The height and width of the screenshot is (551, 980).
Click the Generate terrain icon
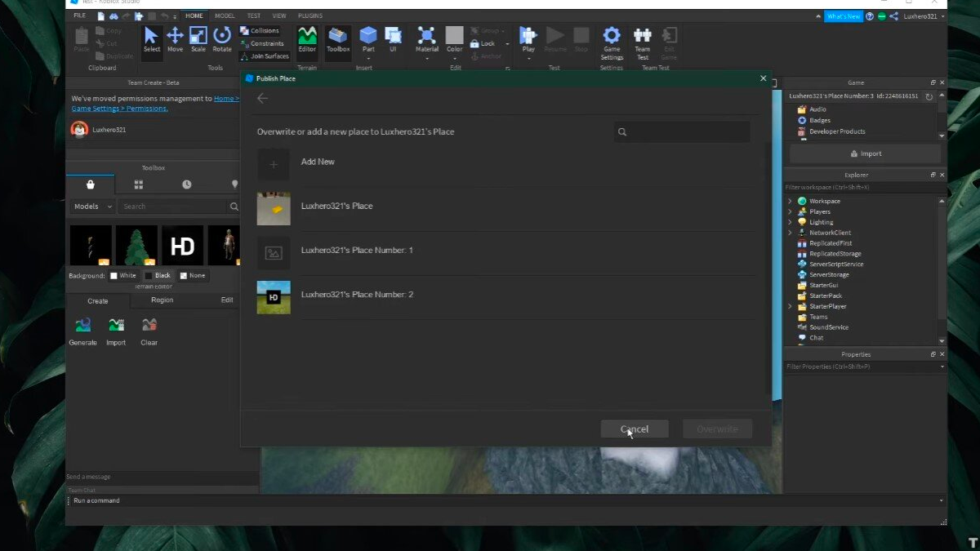point(82,326)
